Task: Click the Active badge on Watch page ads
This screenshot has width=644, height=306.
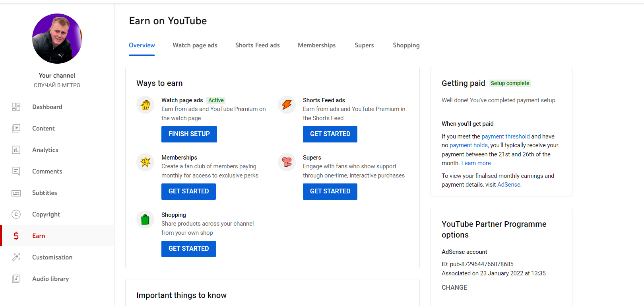Action: [x=216, y=100]
